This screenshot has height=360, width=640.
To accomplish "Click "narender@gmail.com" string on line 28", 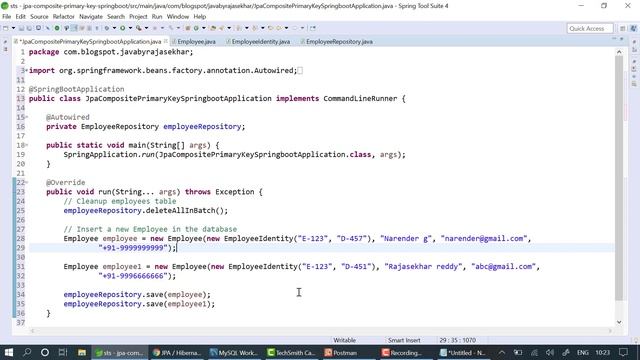I will pyautogui.click(x=484, y=238).
